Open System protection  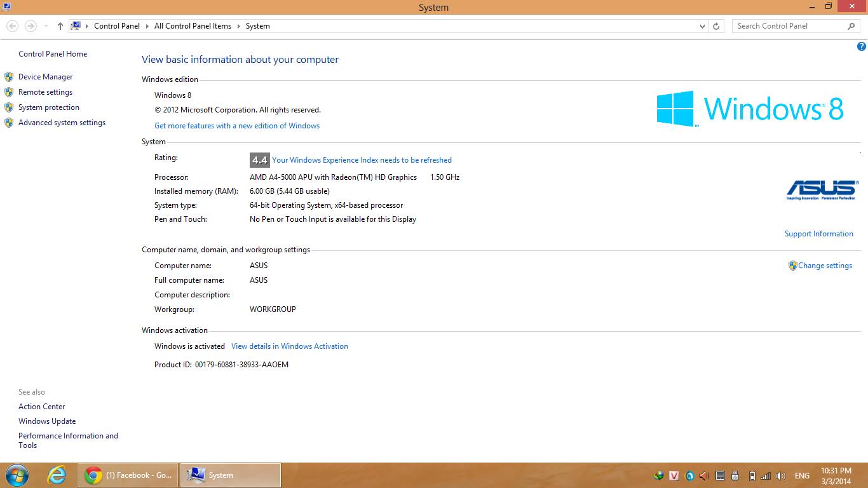(49, 107)
